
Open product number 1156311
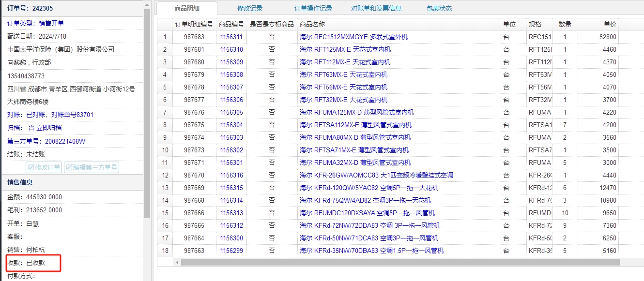pyautogui.click(x=231, y=37)
